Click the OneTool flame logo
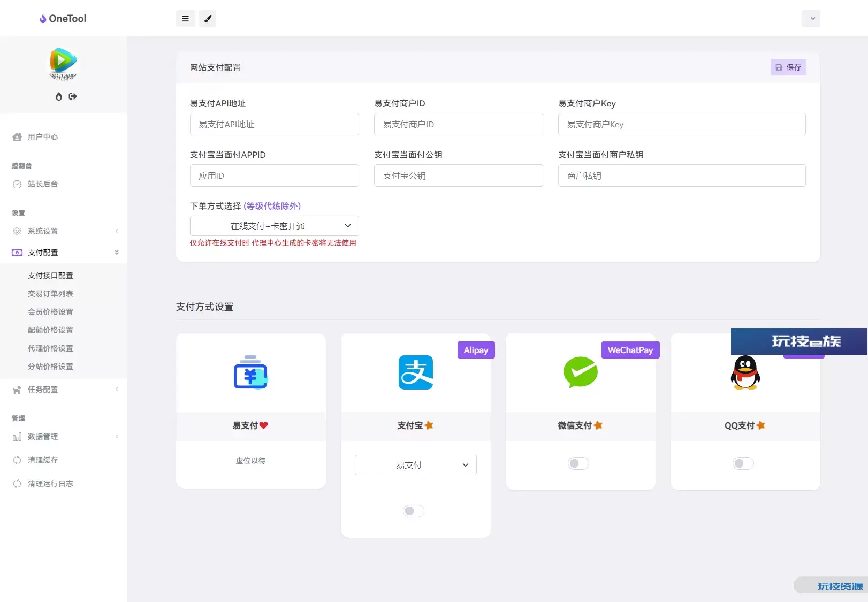Image resolution: width=868 pixels, height=602 pixels. pos(43,19)
